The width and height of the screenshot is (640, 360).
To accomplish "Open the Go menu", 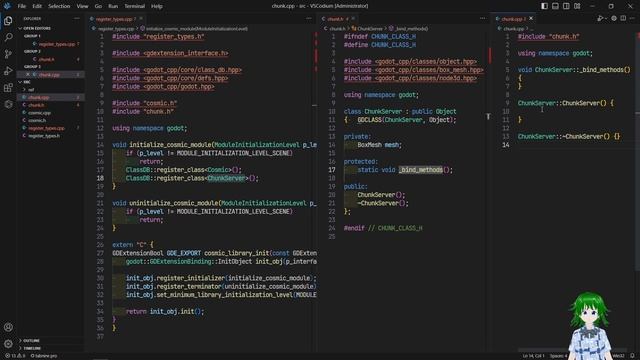I will 98,6.
